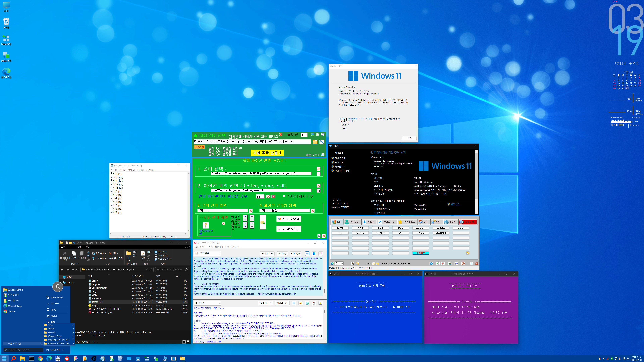Viewport: 644px width, 362px height.
Task: Click the blue window-split icon in 구글 번역 도우미
Action: (314, 253)
